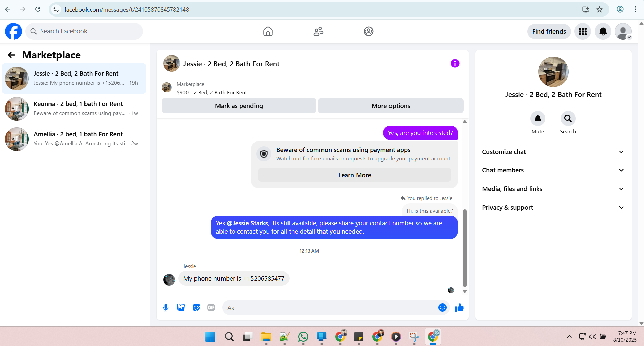Search in conversation magnifier icon

(568, 119)
